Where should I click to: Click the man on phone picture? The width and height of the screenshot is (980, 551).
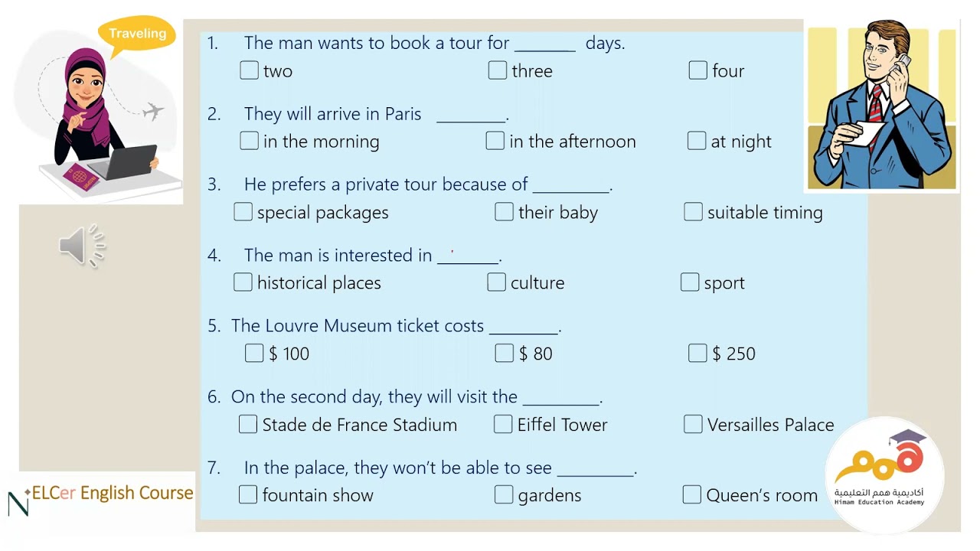pos(882,105)
